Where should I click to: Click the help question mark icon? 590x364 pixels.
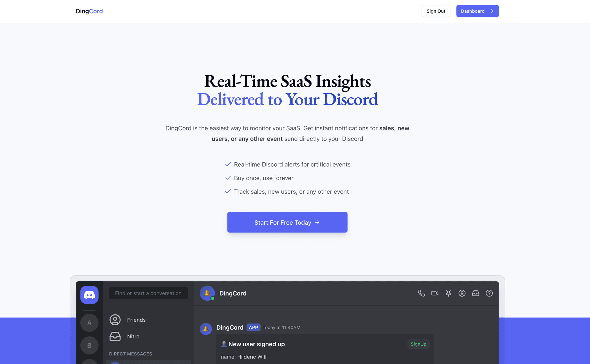click(x=489, y=293)
